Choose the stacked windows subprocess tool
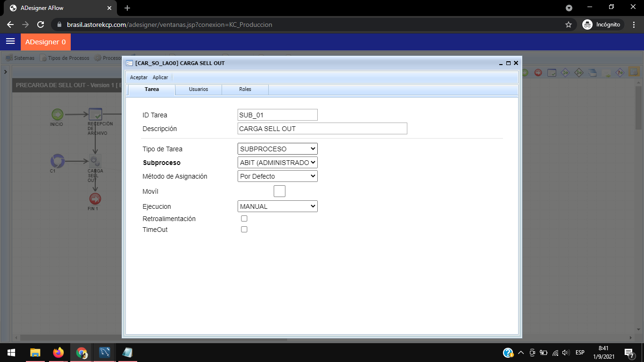 (x=593, y=73)
